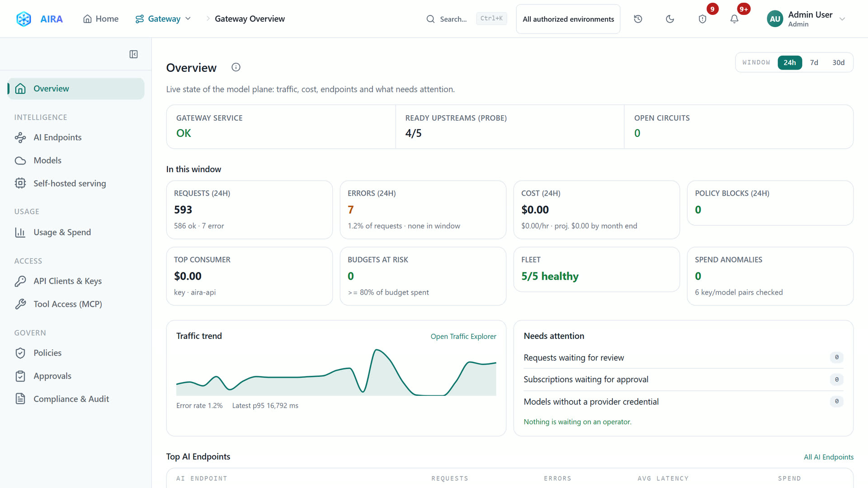The image size is (868, 488).
Task: Toggle dark mode moon icon
Action: tap(670, 19)
